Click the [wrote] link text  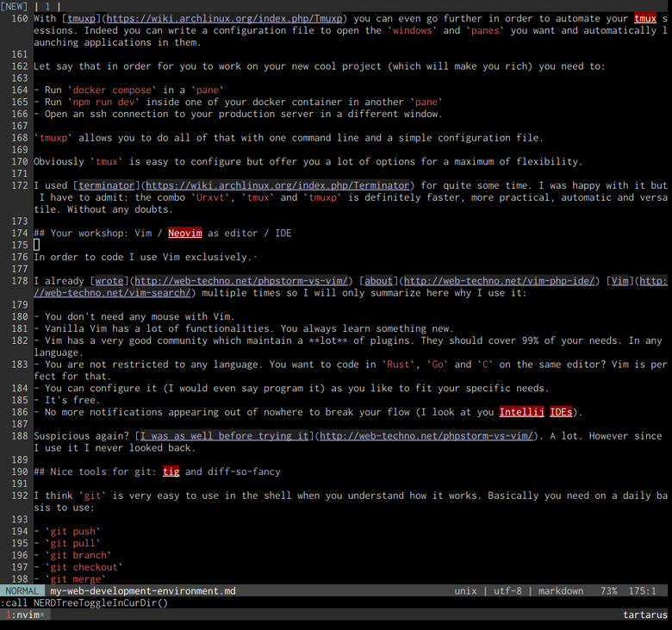109,281
